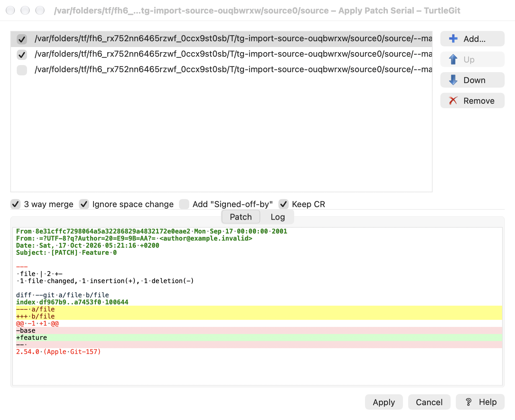Toggle the 3 way merge checkbox
Viewport: 515px width, 420px height.
point(15,204)
